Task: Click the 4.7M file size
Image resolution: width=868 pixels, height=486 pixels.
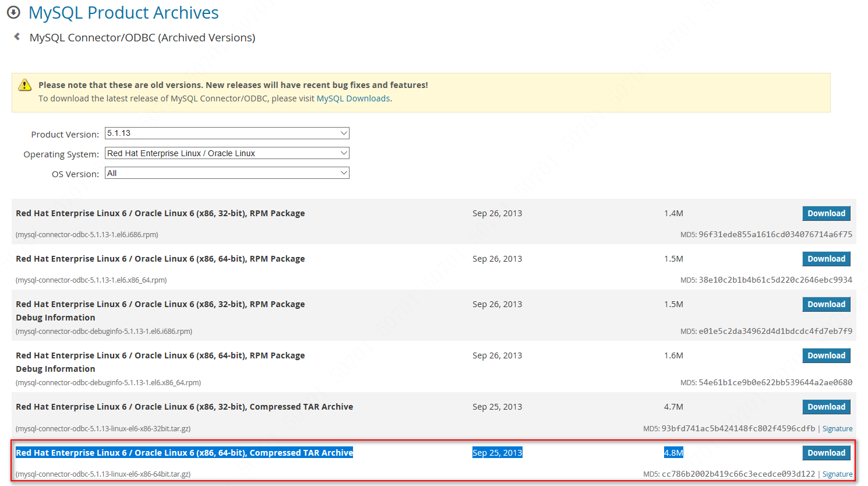Action: click(x=673, y=407)
